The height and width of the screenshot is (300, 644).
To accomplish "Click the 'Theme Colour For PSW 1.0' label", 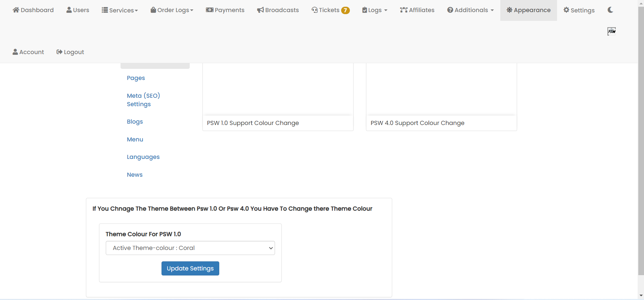I will 143,234.
